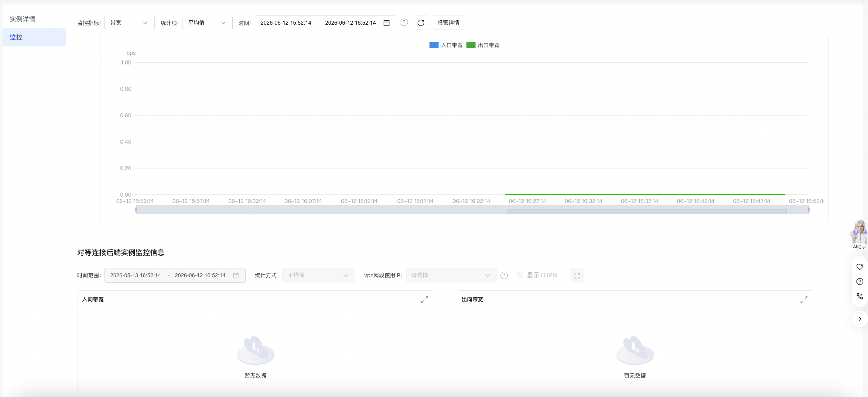868x397 pixels.
Task: Toggle the 入口带宽 blue legend swatch
Action: click(x=434, y=45)
